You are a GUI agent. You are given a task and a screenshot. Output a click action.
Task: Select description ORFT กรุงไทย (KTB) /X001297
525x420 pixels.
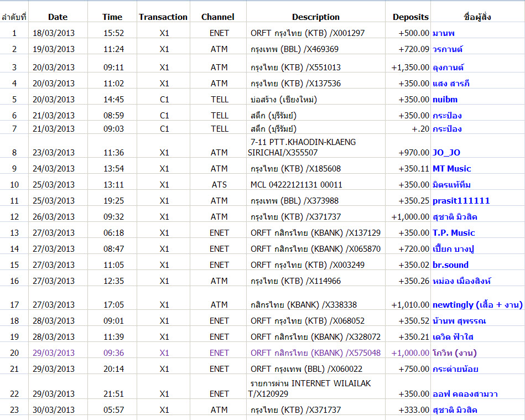point(308,33)
